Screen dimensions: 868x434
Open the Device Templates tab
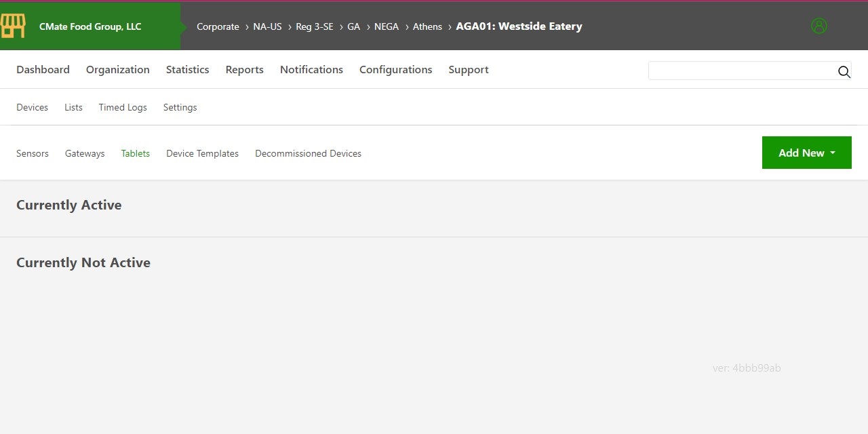coord(202,153)
